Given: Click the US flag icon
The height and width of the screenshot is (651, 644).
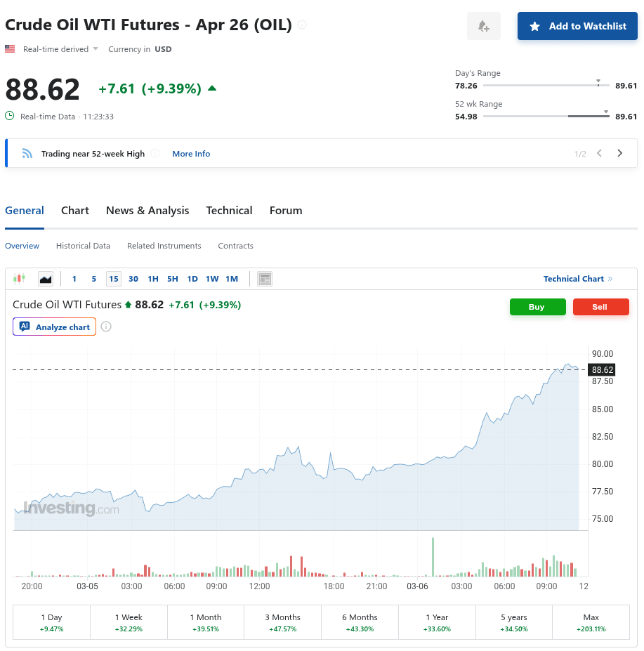Looking at the screenshot, I should point(10,49).
